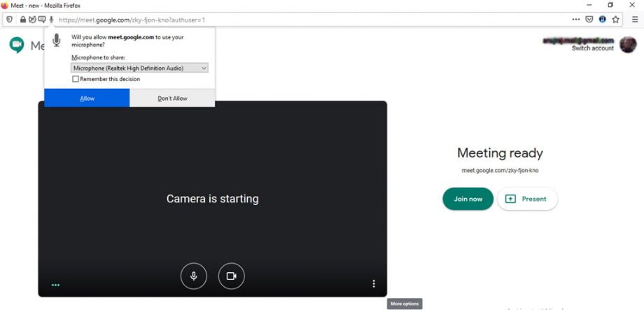Click Don't Allow for microphone

point(172,99)
